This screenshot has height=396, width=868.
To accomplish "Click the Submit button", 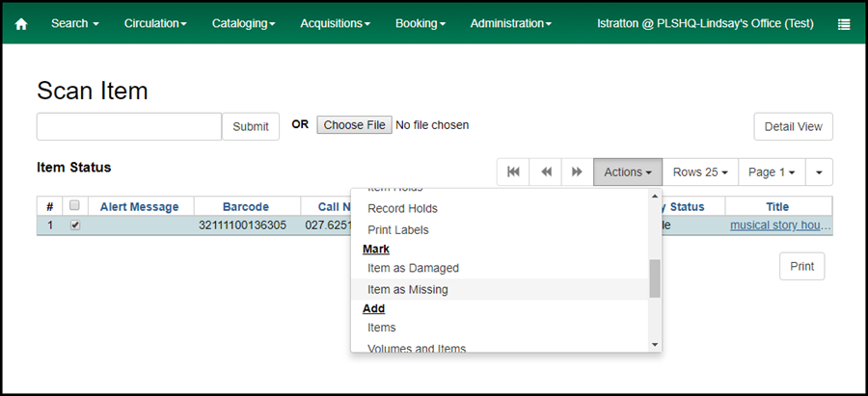I will 251,126.
